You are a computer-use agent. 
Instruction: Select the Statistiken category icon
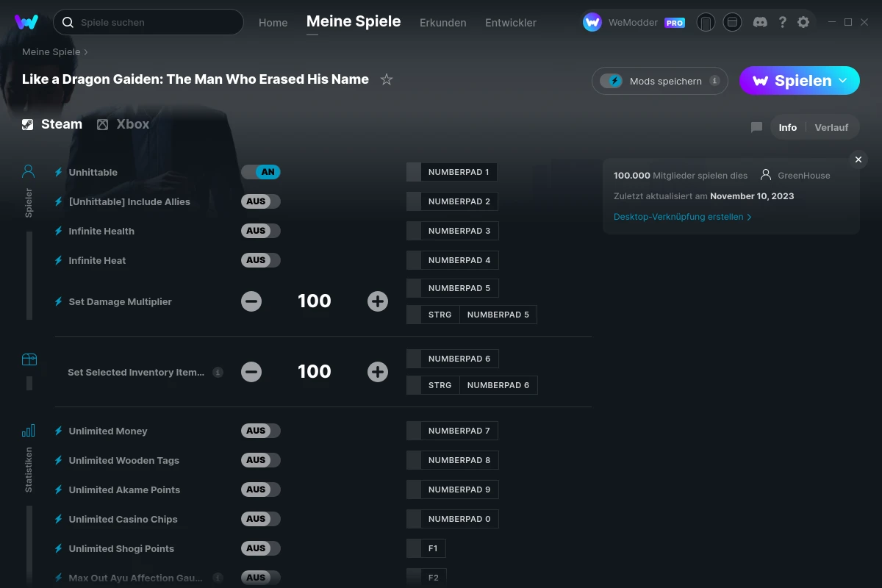pos(29,431)
